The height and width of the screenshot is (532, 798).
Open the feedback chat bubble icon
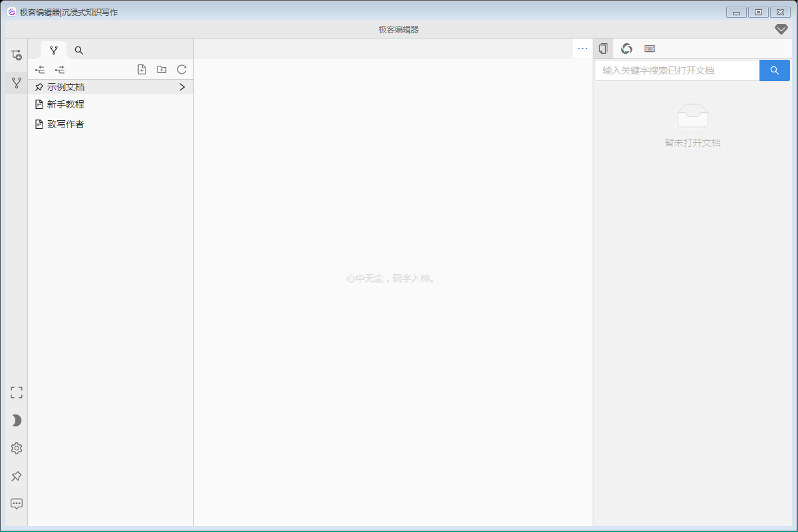17,504
